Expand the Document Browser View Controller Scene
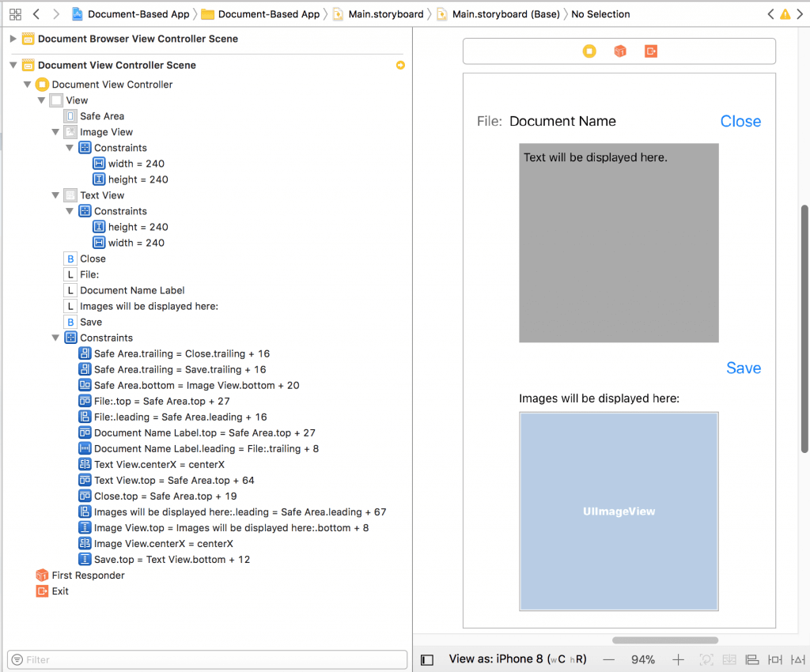 pos(13,38)
